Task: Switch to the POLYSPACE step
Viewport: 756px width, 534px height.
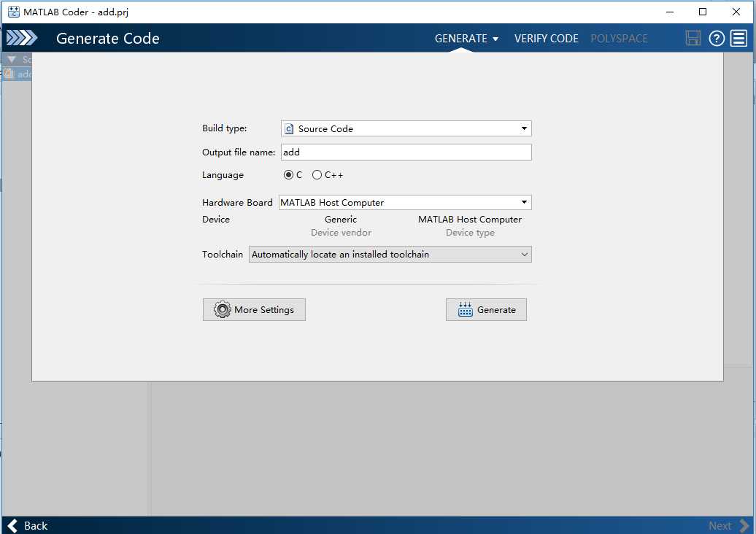Action: [619, 39]
